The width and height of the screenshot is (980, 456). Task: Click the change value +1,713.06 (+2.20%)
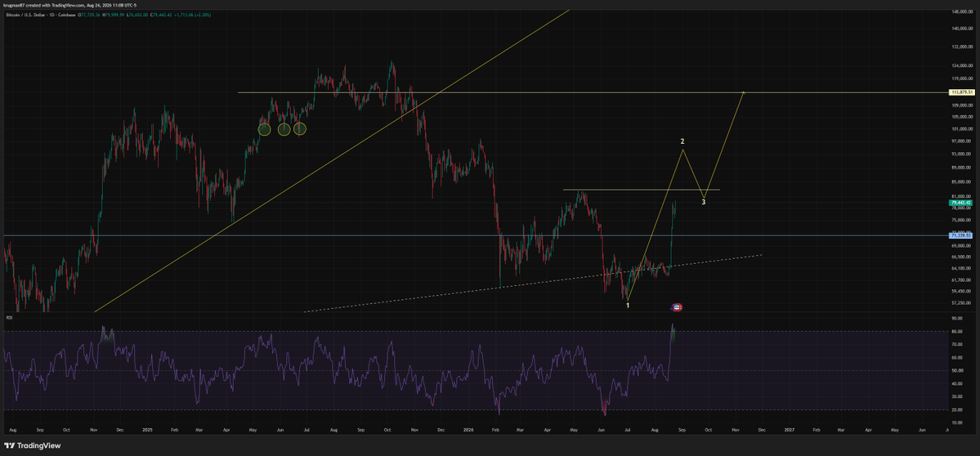coord(193,15)
